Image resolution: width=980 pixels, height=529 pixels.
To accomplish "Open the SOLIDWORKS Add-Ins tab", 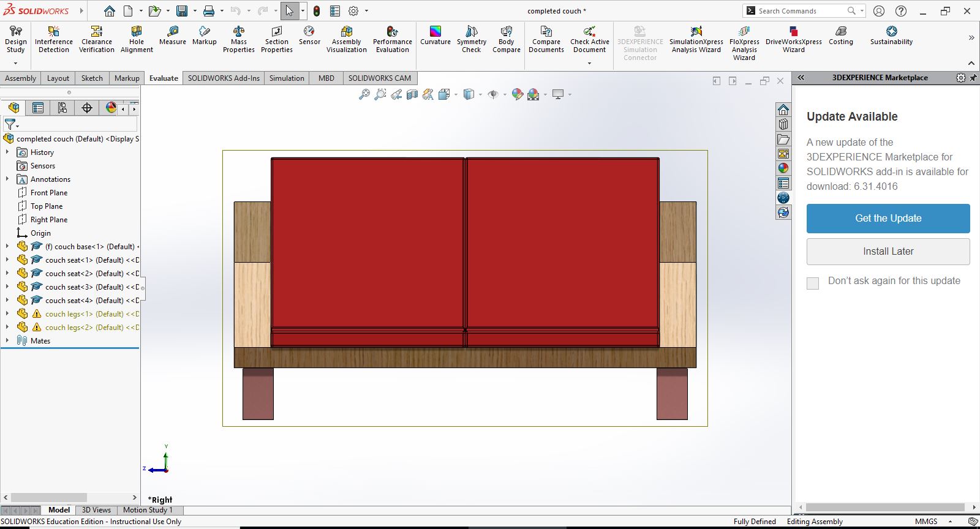I will pyautogui.click(x=224, y=78).
